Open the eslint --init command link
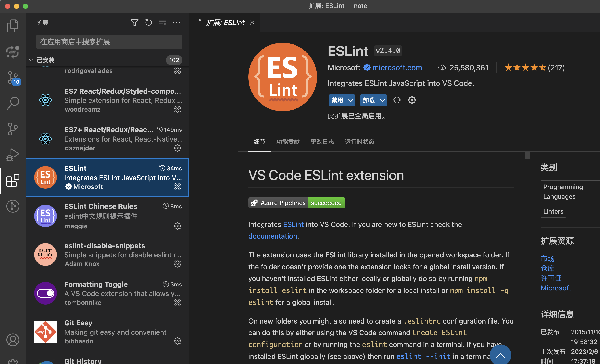This screenshot has width=600, height=364. coord(423,356)
